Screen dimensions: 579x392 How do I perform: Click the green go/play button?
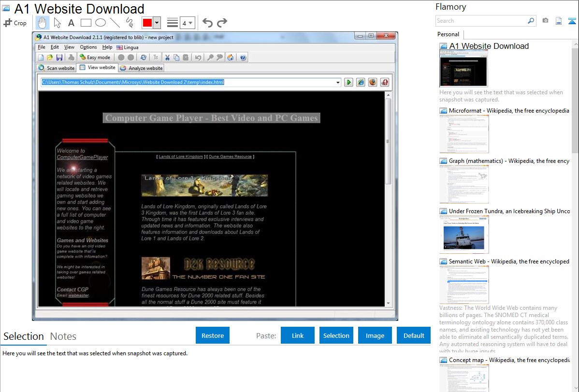tap(348, 82)
